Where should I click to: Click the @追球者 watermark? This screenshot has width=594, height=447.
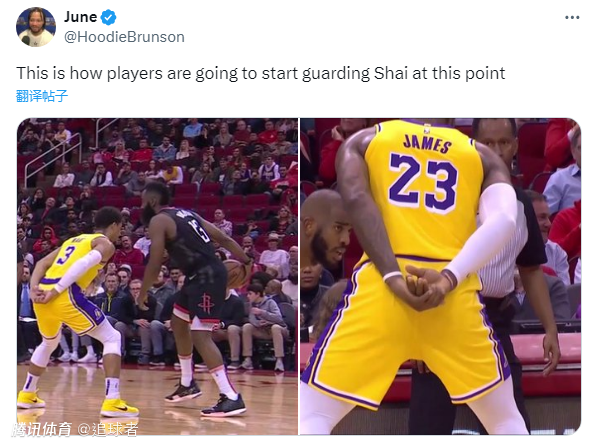point(108,429)
